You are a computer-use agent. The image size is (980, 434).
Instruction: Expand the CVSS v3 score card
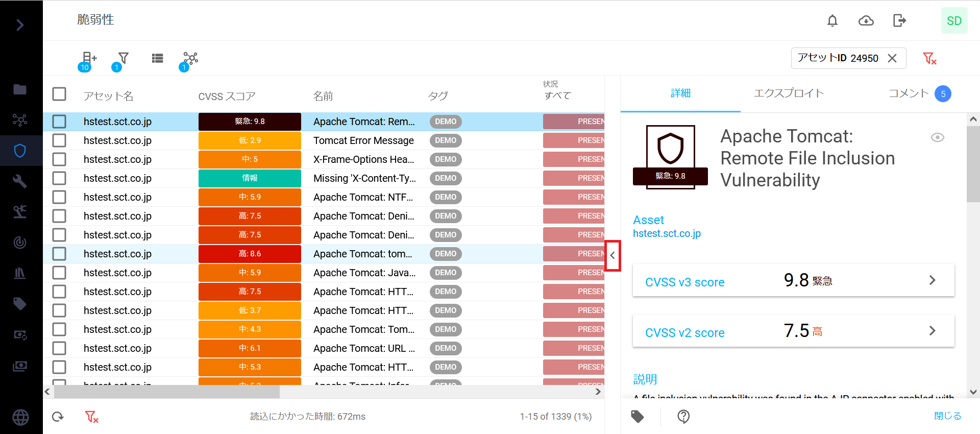tap(793, 280)
